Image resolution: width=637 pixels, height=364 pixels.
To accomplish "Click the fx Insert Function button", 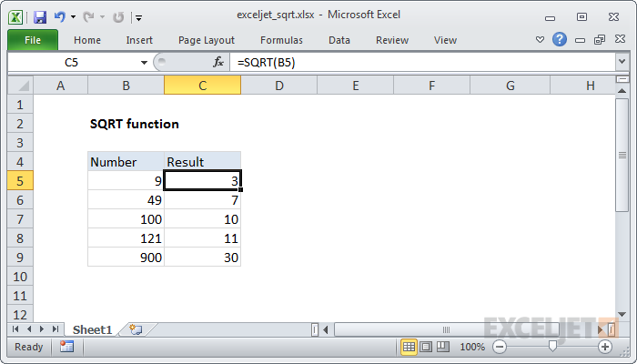I will point(218,62).
